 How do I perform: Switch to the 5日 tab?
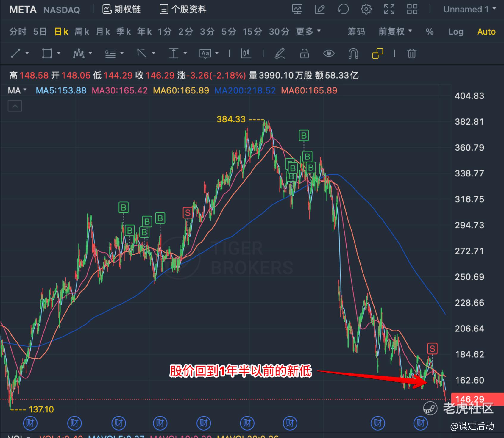40,32
